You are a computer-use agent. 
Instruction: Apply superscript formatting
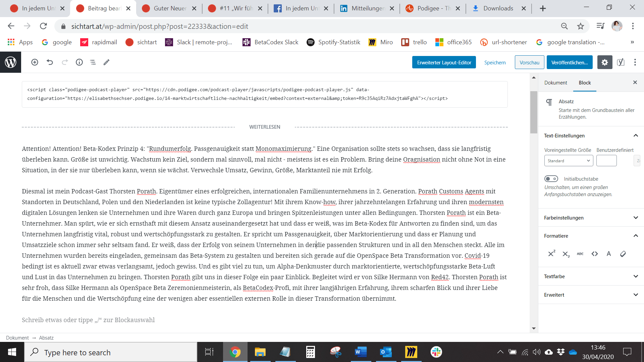[552, 253]
